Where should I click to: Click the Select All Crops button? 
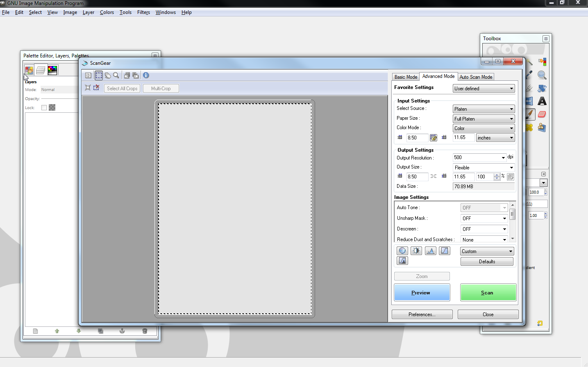coord(122,89)
